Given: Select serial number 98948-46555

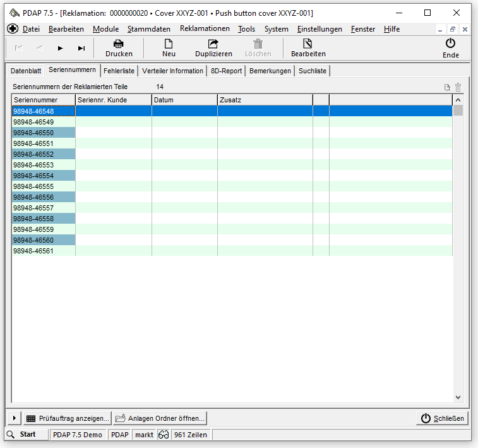Looking at the screenshot, I should pyautogui.click(x=44, y=186).
